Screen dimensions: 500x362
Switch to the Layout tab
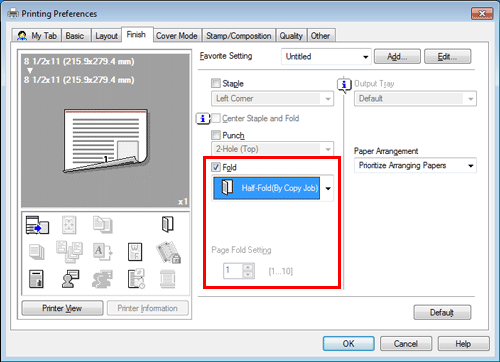pos(106,36)
